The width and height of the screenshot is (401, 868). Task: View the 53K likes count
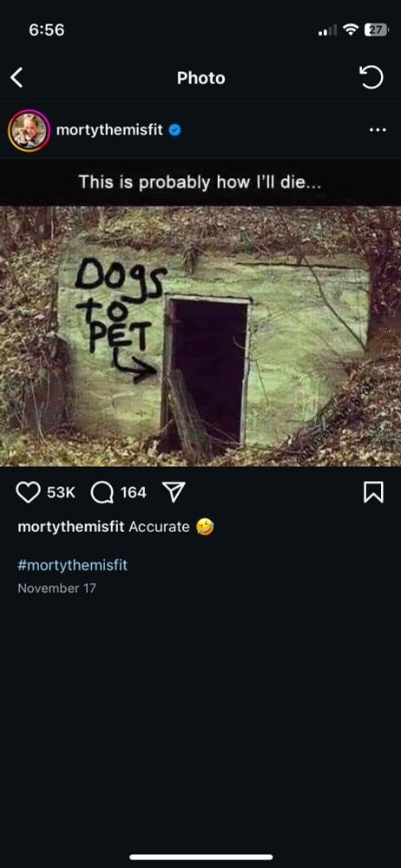(61, 492)
